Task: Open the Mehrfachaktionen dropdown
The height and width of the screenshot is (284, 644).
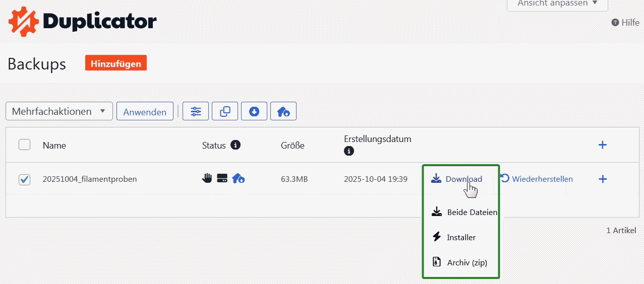Action: 59,111
